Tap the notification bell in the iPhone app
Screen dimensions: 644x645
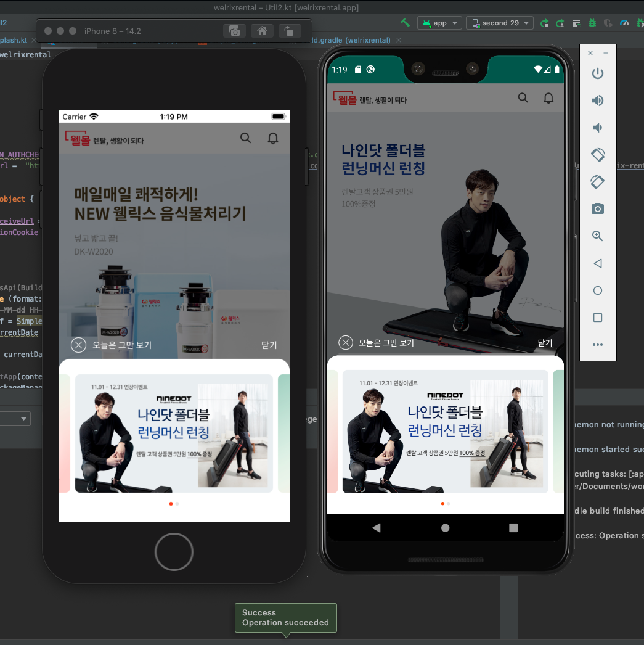click(x=273, y=138)
